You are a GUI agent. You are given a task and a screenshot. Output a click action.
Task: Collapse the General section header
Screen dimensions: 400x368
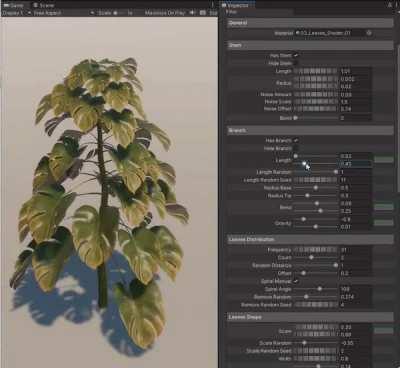point(310,23)
